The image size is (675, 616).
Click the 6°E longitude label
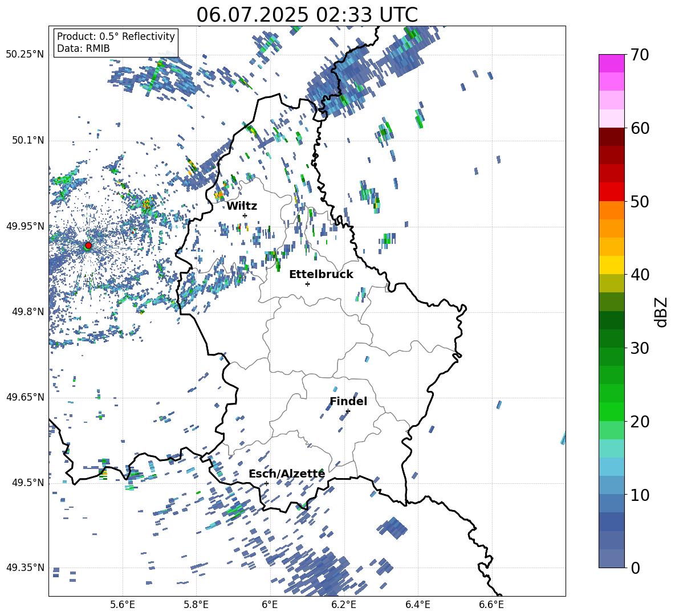pyautogui.click(x=270, y=605)
